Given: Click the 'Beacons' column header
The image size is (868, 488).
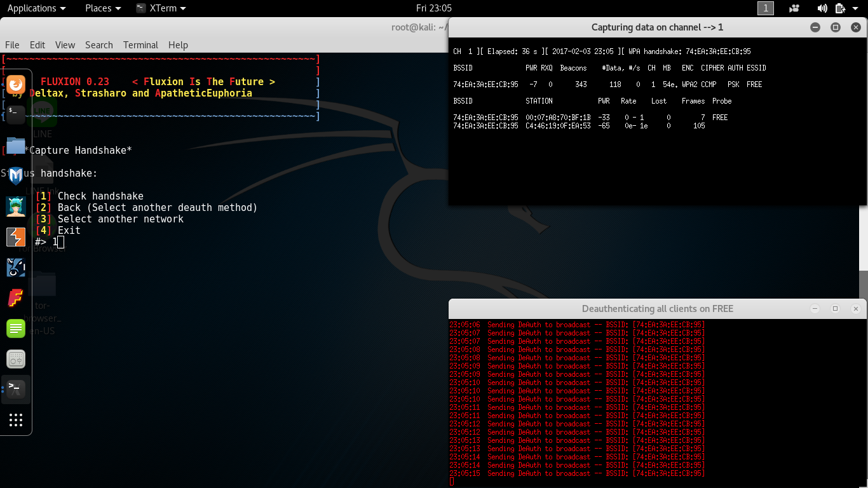Looking at the screenshot, I should [x=573, y=68].
